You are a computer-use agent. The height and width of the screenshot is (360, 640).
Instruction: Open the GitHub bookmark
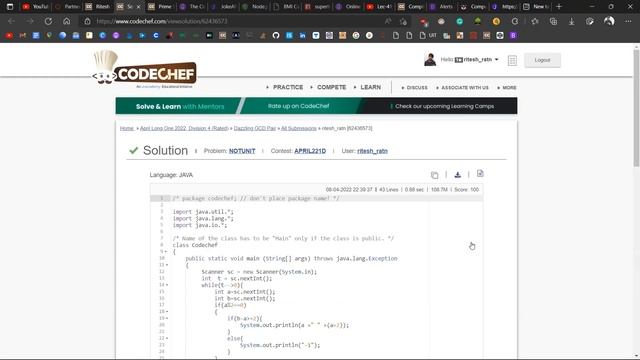point(276,36)
